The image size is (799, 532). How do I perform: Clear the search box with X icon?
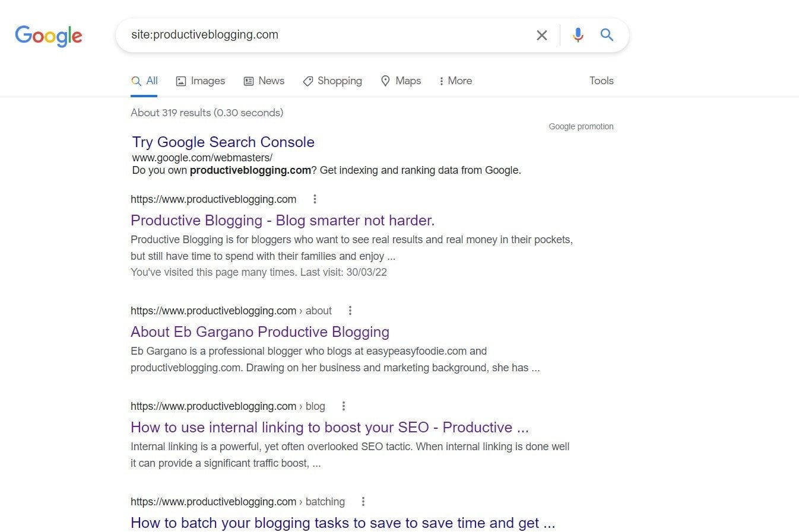tap(541, 36)
